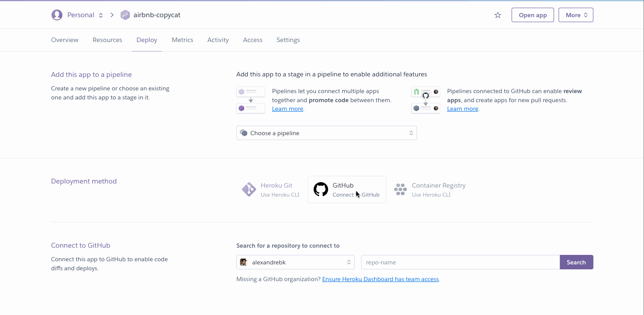Image resolution: width=644 pixels, height=315 pixels.
Task: Select the Deploy tab
Action: tap(147, 40)
